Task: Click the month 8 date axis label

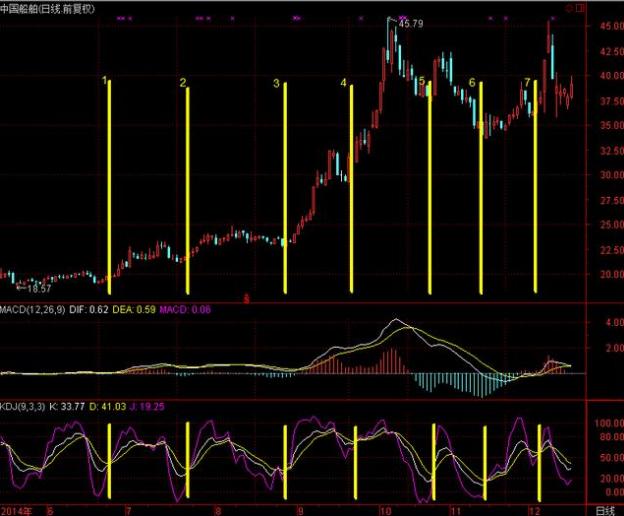Action: click(218, 511)
